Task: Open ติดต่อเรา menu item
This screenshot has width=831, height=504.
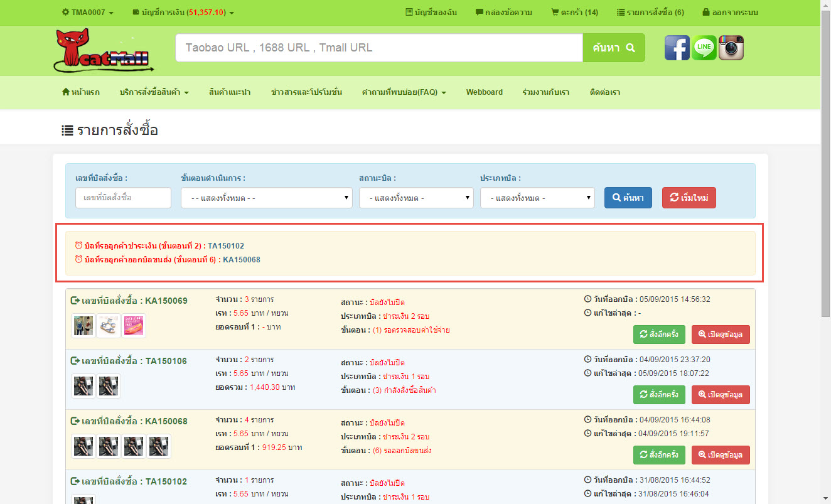Action: 605,92
